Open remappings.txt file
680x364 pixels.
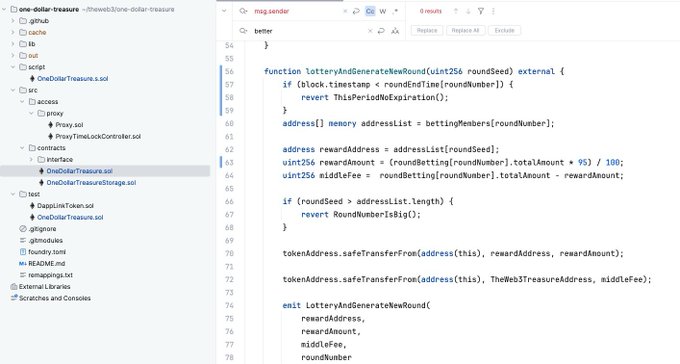click(50, 275)
